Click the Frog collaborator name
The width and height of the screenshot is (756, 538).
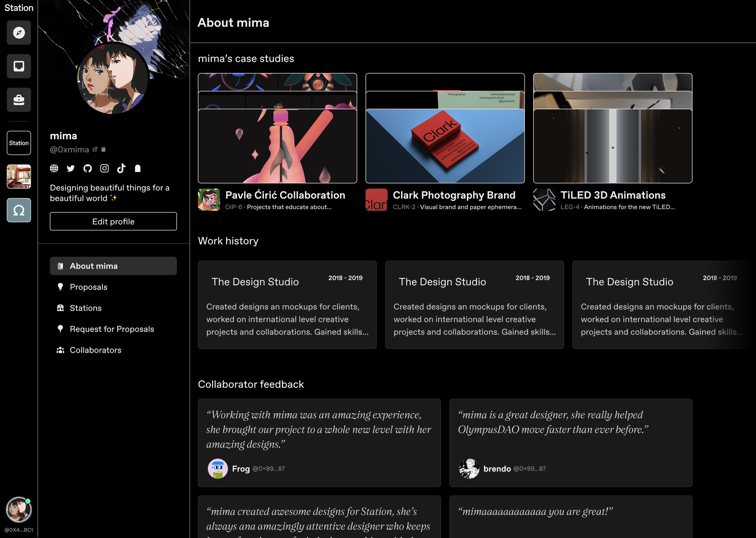(241, 469)
